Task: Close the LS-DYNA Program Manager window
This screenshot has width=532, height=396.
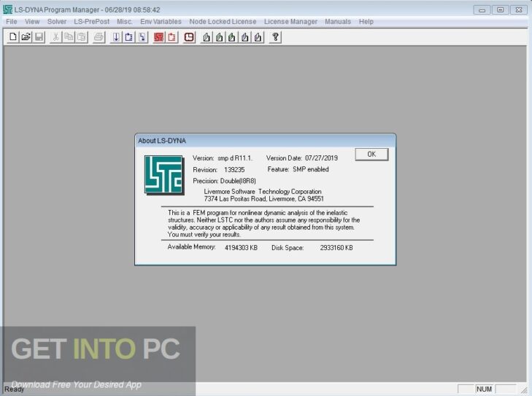Action: tap(518, 9)
